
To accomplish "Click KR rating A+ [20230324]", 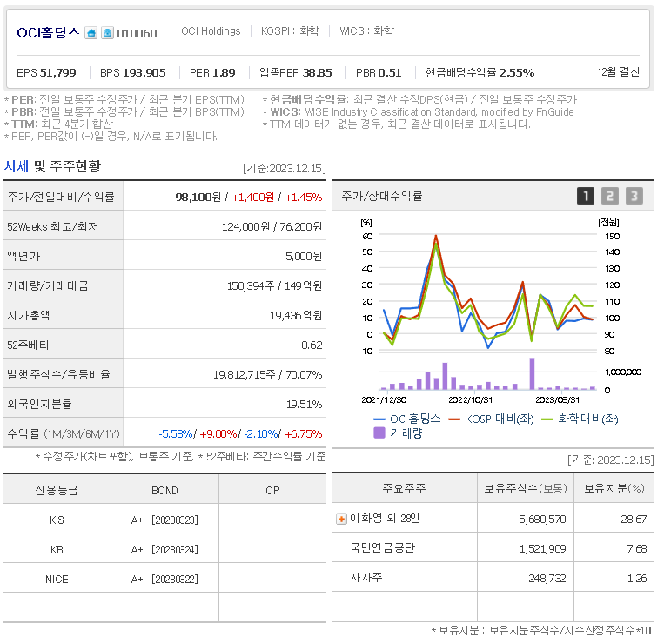I will point(164,550).
